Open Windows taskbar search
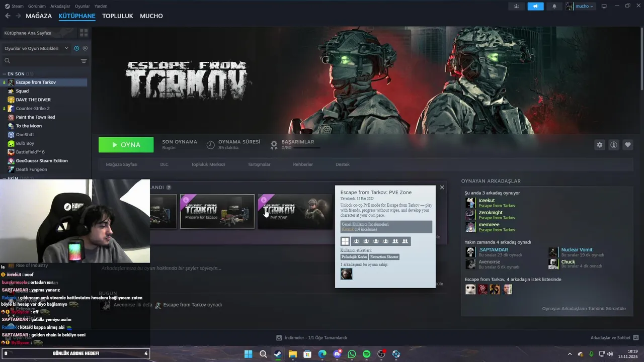 point(263,354)
